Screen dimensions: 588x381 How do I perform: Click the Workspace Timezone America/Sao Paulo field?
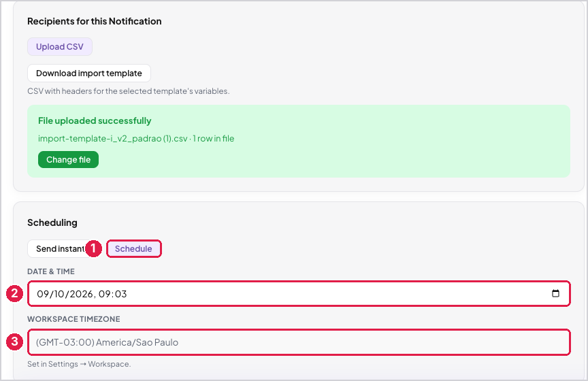tap(299, 342)
